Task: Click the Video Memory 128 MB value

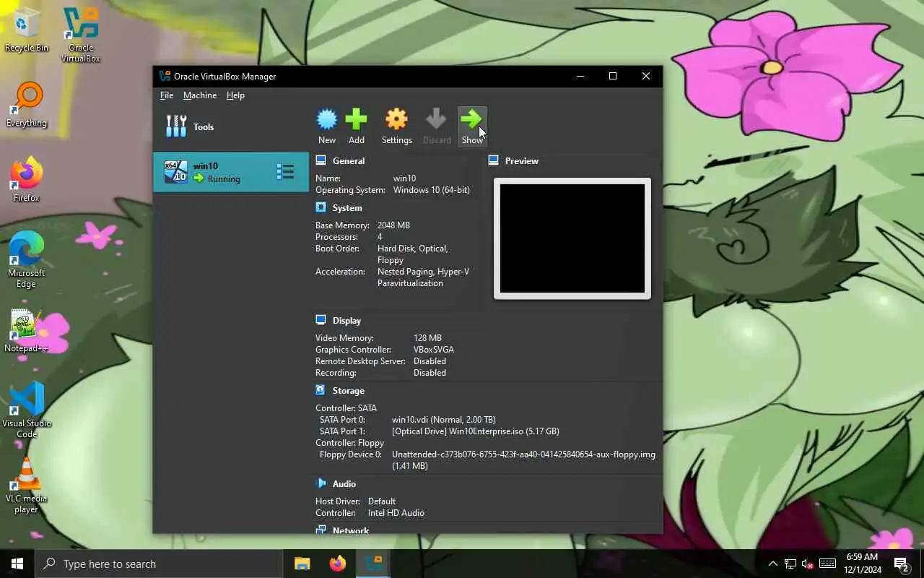Action: (427, 338)
